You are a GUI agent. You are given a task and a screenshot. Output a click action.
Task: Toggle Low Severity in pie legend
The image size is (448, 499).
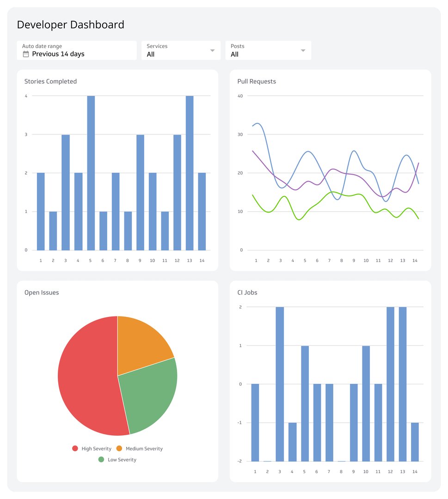click(x=118, y=460)
